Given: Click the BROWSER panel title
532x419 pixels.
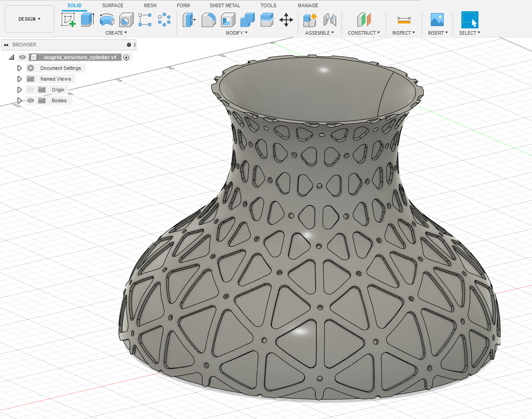Looking at the screenshot, I should tap(24, 45).
